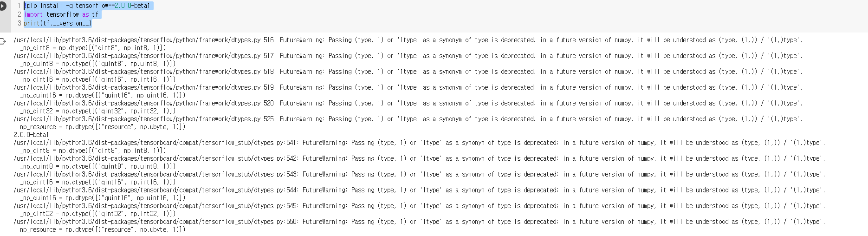This screenshot has width=868, height=236.
Task: Click the 'print(tf.__version__)' code line
Action: (58, 23)
